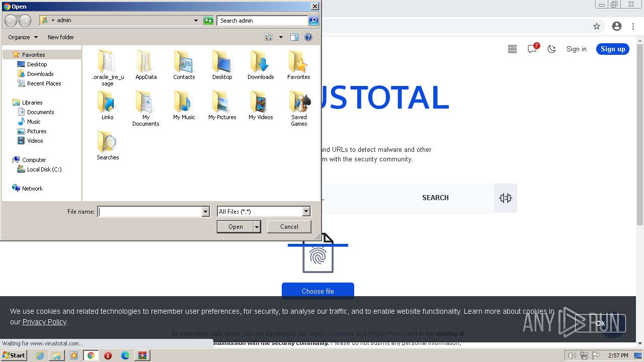Screen dimensions: 644x362
Task: Expand the Open button split arrow
Action: [257, 227]
